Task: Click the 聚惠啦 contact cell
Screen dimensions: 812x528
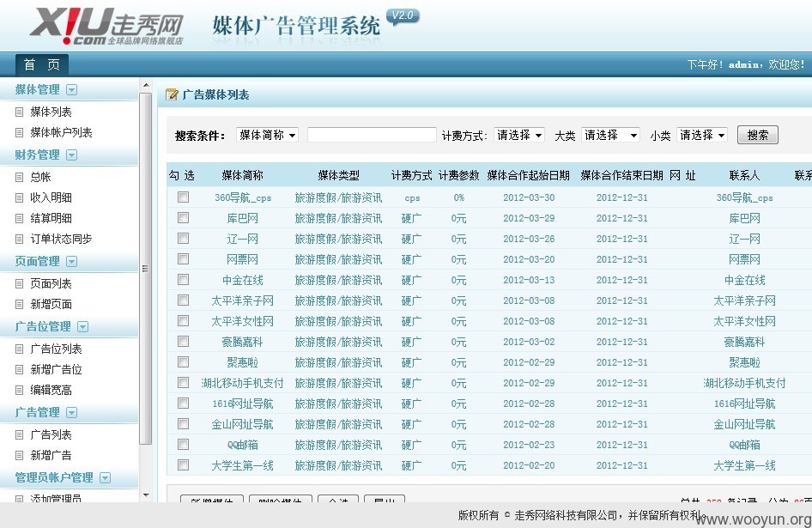Action: point(745,362)
